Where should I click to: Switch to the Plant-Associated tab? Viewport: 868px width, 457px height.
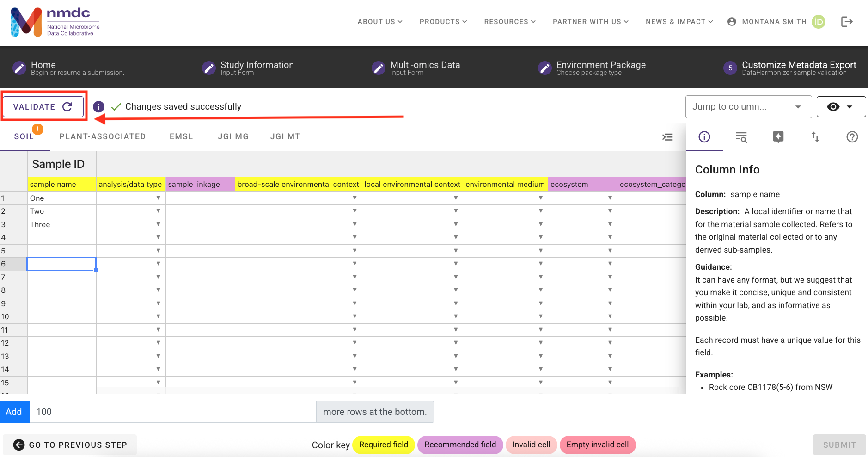click(103, 137)
